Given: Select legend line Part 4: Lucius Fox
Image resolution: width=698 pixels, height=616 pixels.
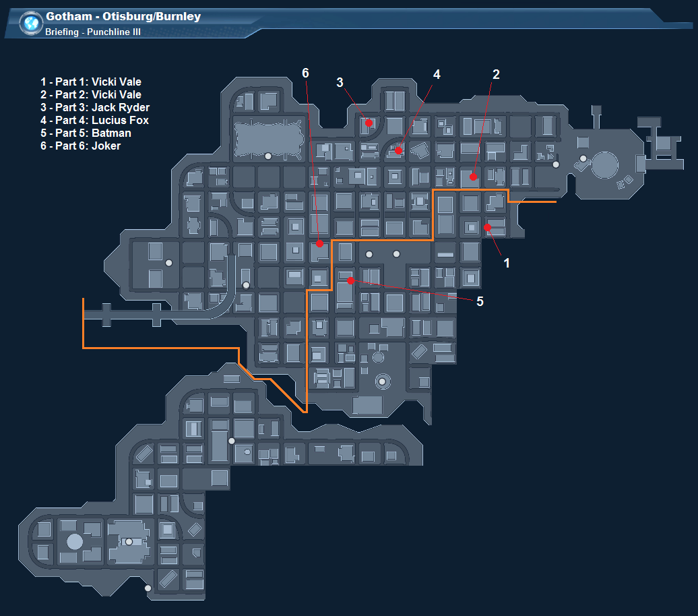Looking at the screenshot, I should [x=94, y=120].
